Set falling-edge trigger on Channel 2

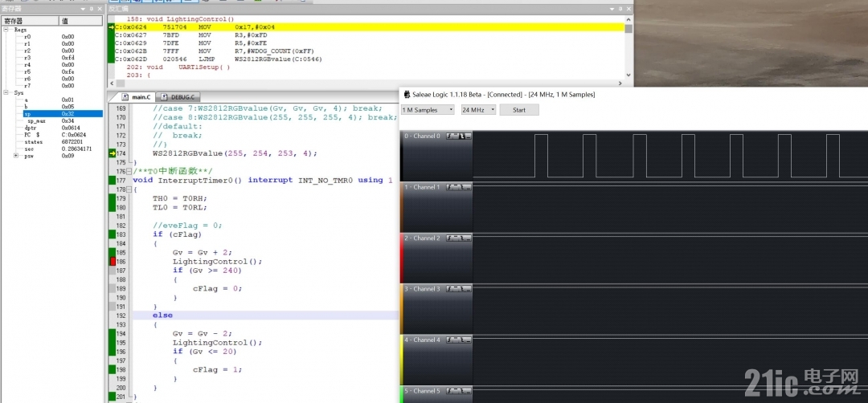coord(461,238)
